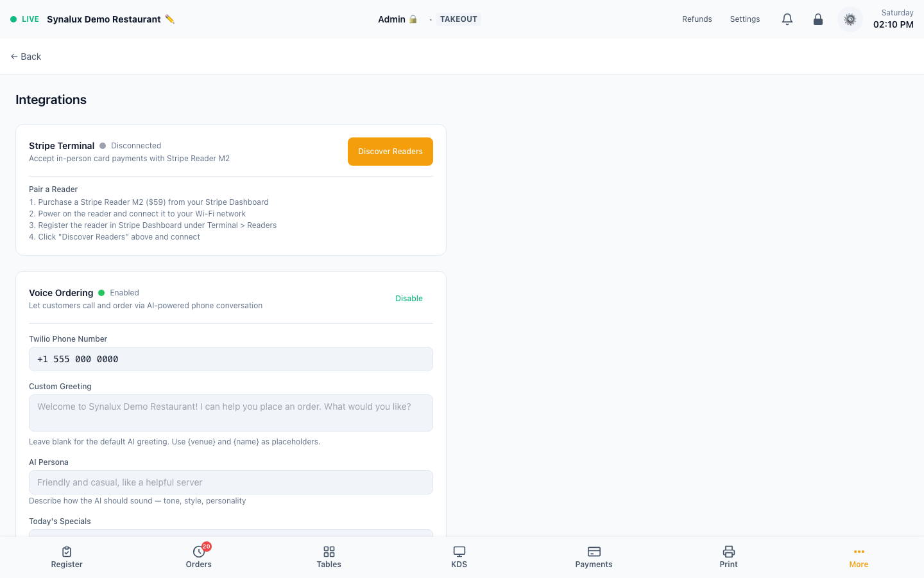The image size is (924, 578).
Task: Click the Integrations page heading
Action: click(x=51, y=100)
